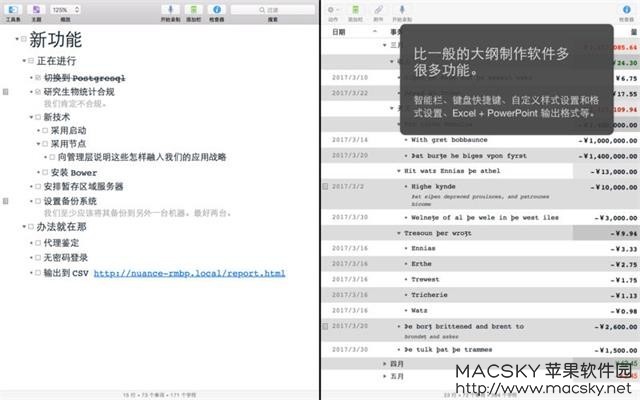Select the Ennias row
Image resolution: width=640 pixels, height=400 pixels.
[x=480, y=249]
